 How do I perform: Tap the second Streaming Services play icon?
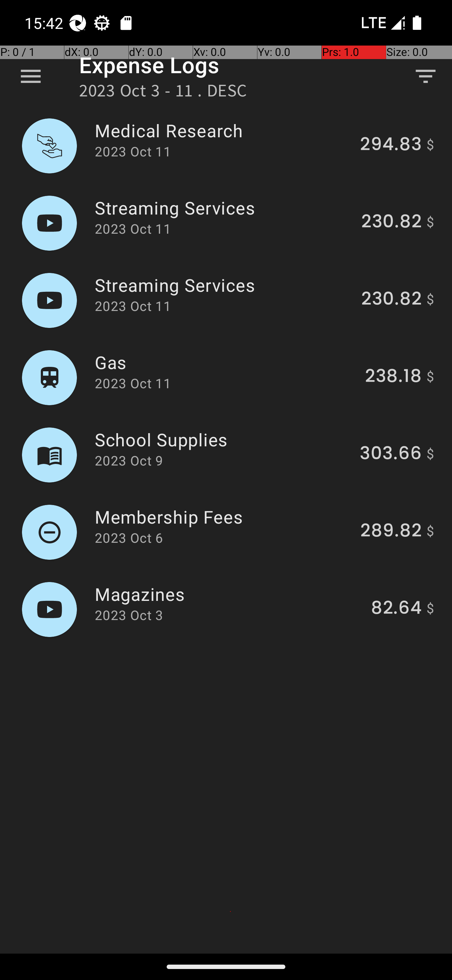pos(49,300)
